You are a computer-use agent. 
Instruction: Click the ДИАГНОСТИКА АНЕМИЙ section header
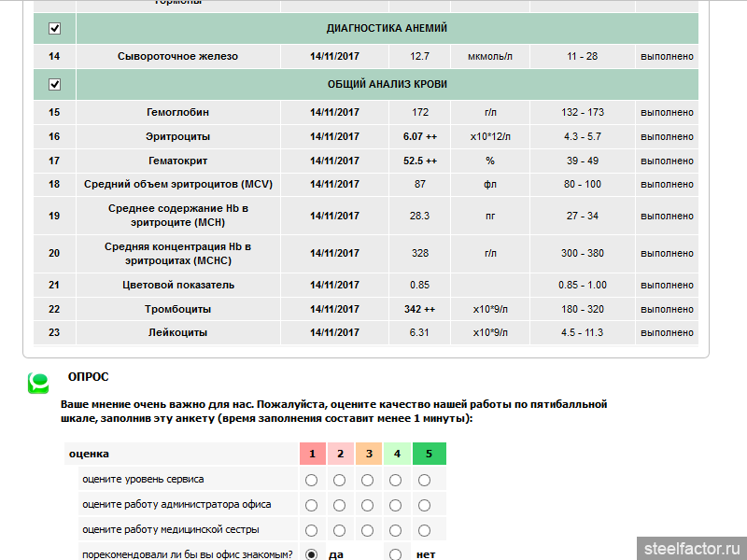pyautogui.click(x=387, y=28)
